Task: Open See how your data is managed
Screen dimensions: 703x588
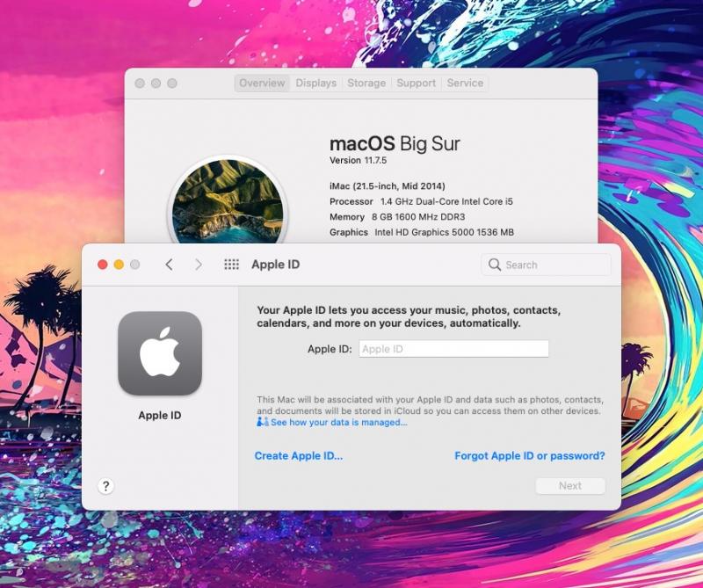Action: (x=339, y=422)
